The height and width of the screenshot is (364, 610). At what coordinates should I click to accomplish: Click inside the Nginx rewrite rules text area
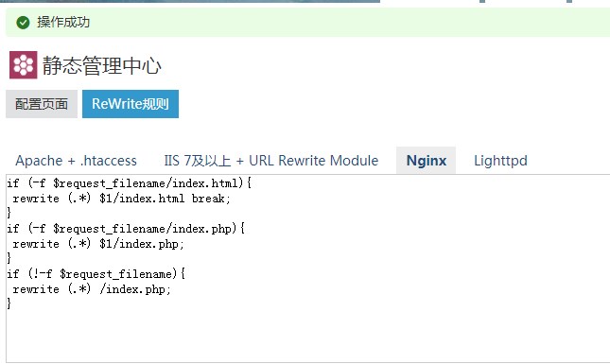(x=308, y=269)
